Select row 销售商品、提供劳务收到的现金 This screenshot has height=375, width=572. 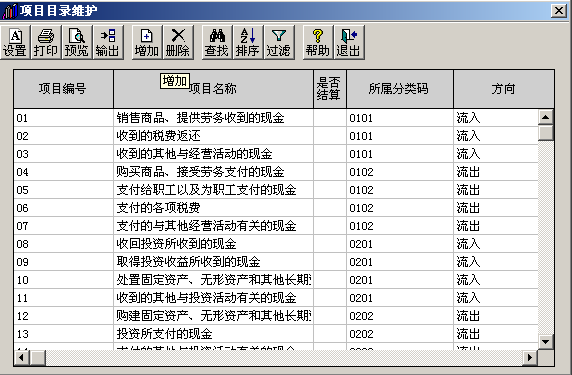(213, 118)
